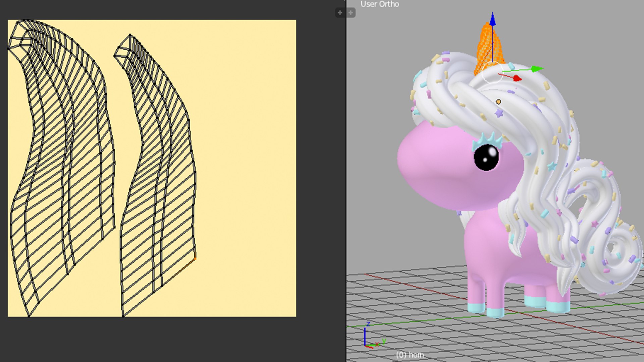Select the orange highlighted UV vertex

pyautogui.click(x=195, y=258)
